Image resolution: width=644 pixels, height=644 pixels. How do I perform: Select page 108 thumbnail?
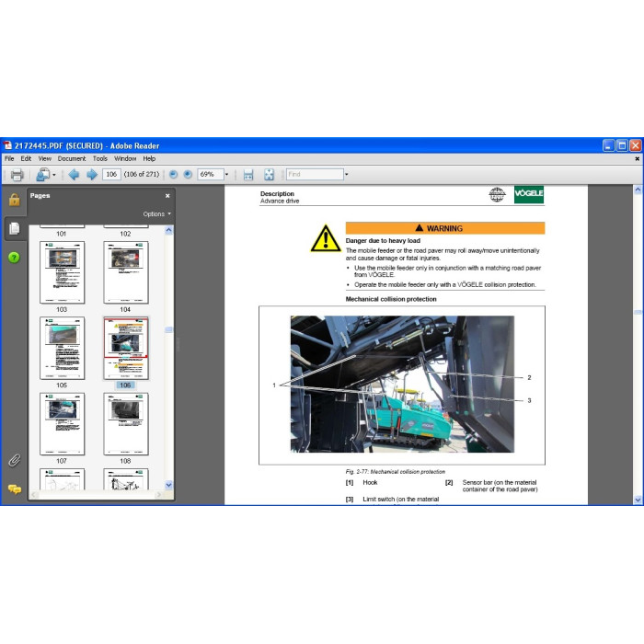[126, 424]
